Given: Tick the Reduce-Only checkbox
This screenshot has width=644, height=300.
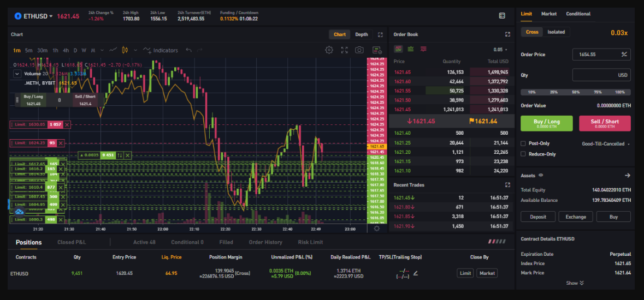Looking at the screenshot, I should 523,154.
